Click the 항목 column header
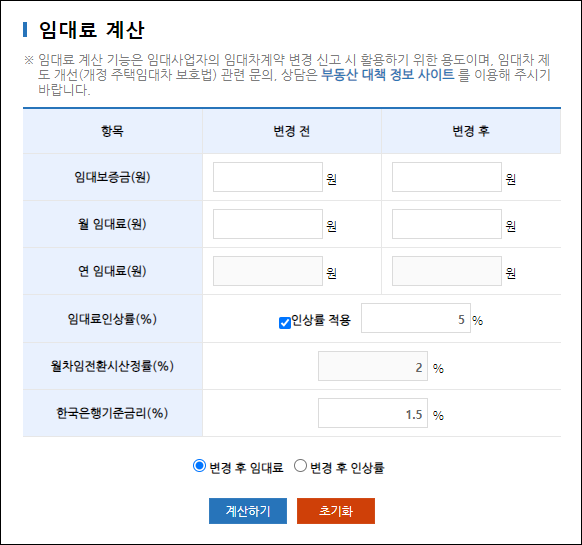This screenshot has height=545, width=582. [112, 131]
